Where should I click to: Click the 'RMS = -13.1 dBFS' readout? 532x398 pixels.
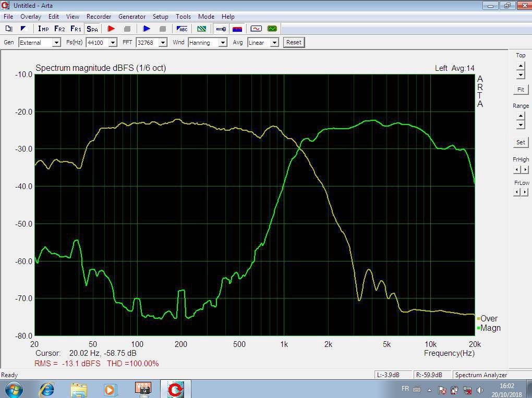pyautogui.click(x=67, y=364)
